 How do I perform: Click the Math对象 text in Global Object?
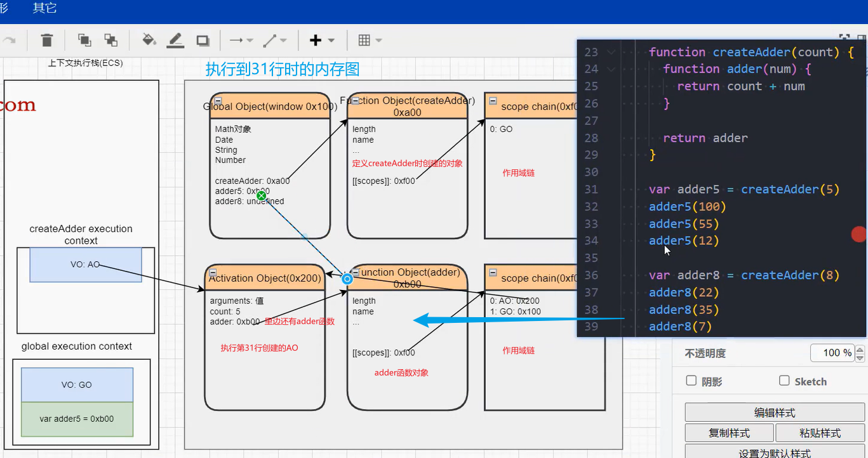tap(233, 129)
